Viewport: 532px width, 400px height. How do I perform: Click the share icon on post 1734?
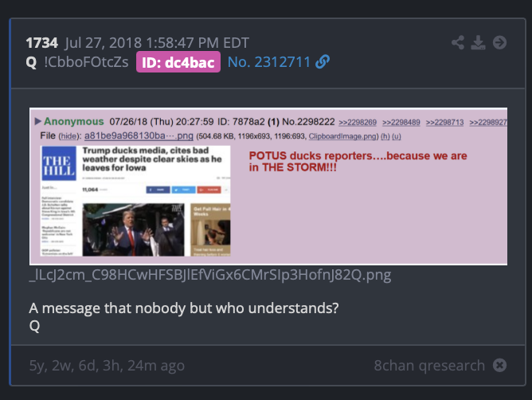(x=458, y=42)
